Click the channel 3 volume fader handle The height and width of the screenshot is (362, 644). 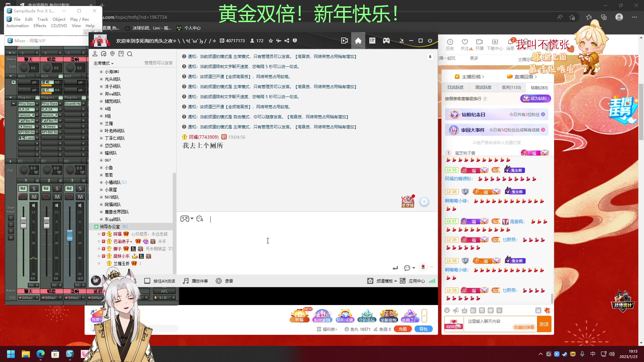coord(70,235)
